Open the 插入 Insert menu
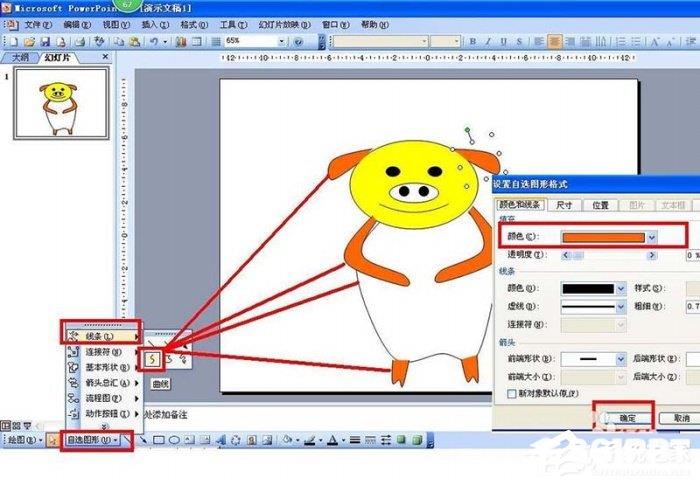 pos(155,25)
